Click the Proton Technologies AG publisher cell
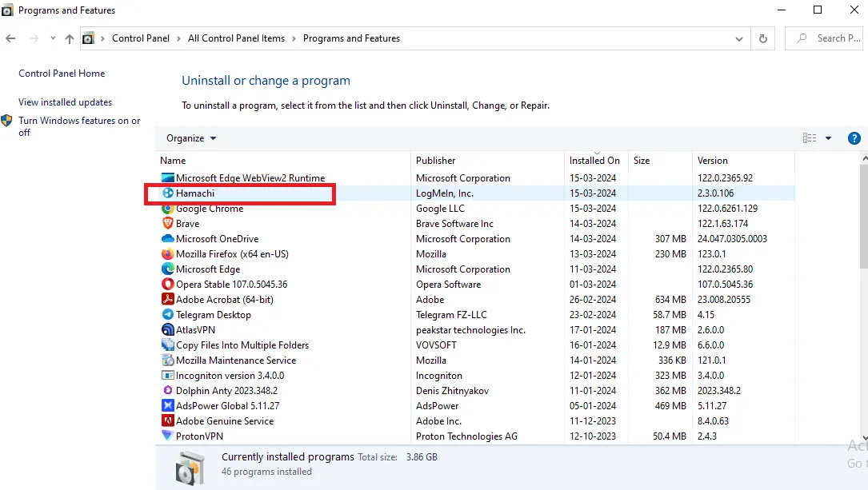The image size is (868, 490). 466,436
